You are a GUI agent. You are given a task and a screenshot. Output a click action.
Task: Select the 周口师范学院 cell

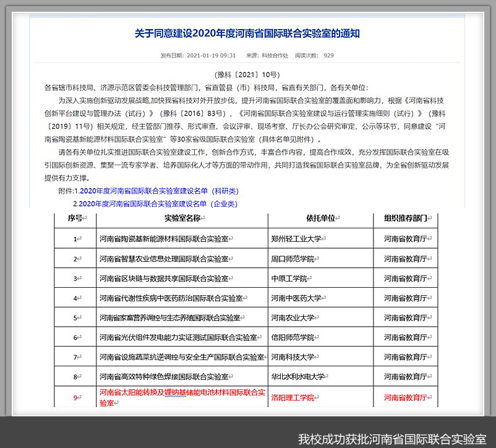click(293, 258)
